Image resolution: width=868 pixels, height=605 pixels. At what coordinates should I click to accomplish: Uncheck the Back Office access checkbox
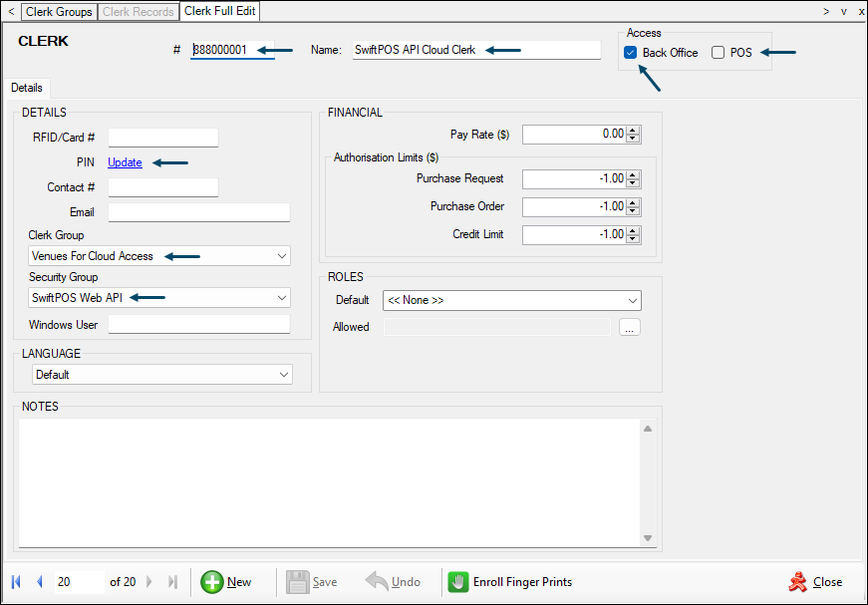(631, 53)
